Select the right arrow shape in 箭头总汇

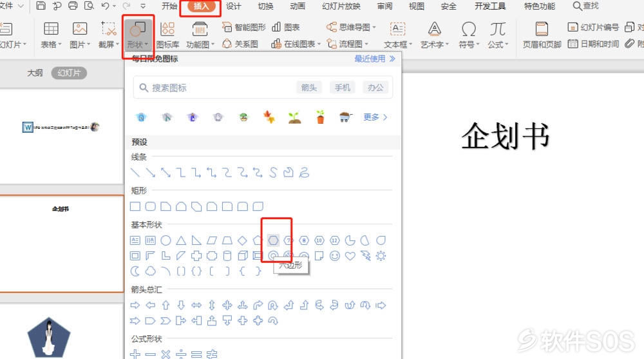pyautogui.click(x=135, y=305)
